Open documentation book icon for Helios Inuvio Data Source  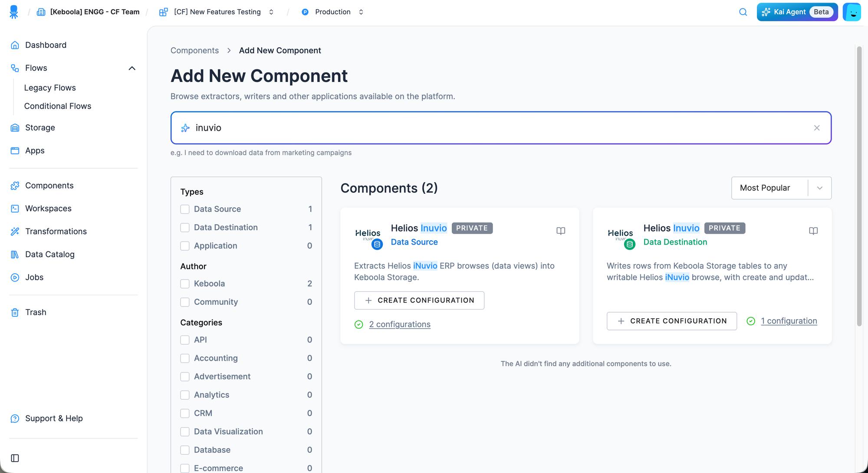(561, 231)
